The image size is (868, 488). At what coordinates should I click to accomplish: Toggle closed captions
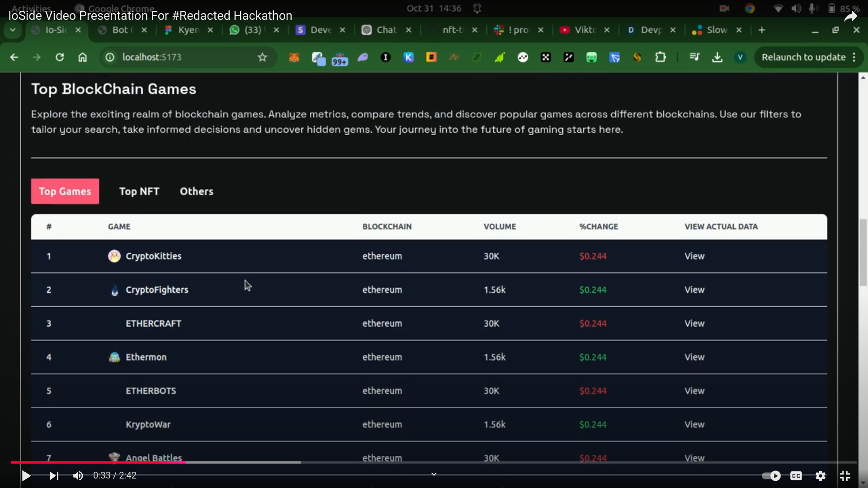click(x=796, y=476)
